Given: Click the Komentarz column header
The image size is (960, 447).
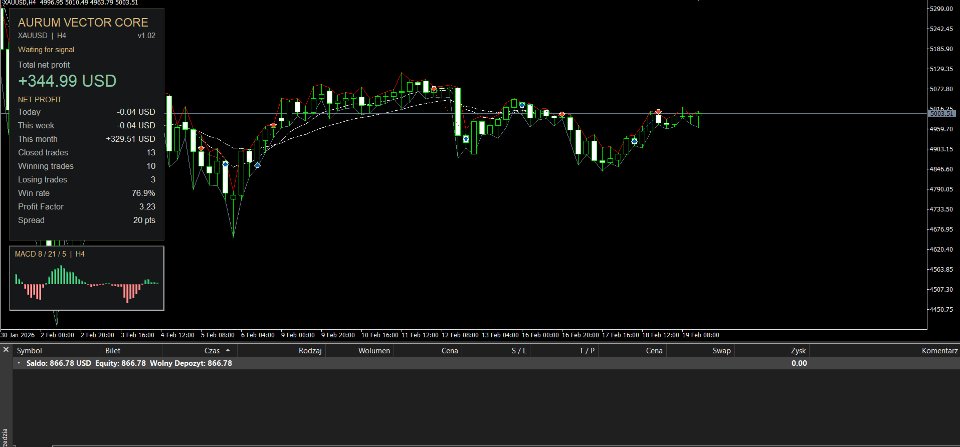Looking at the screenshot, I should pos(939,351).
